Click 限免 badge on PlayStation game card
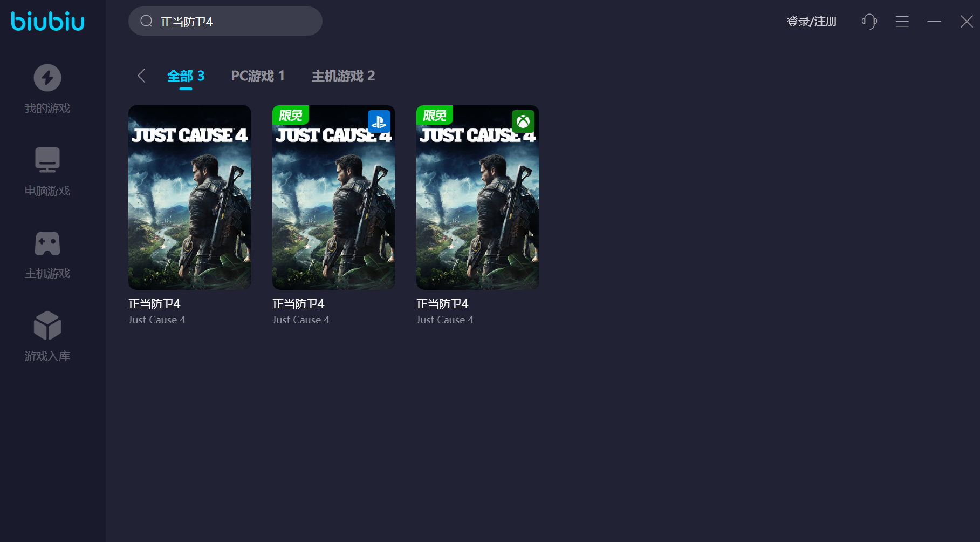The image size is (980, 542). pyautogui.click(x=291, y=115)
